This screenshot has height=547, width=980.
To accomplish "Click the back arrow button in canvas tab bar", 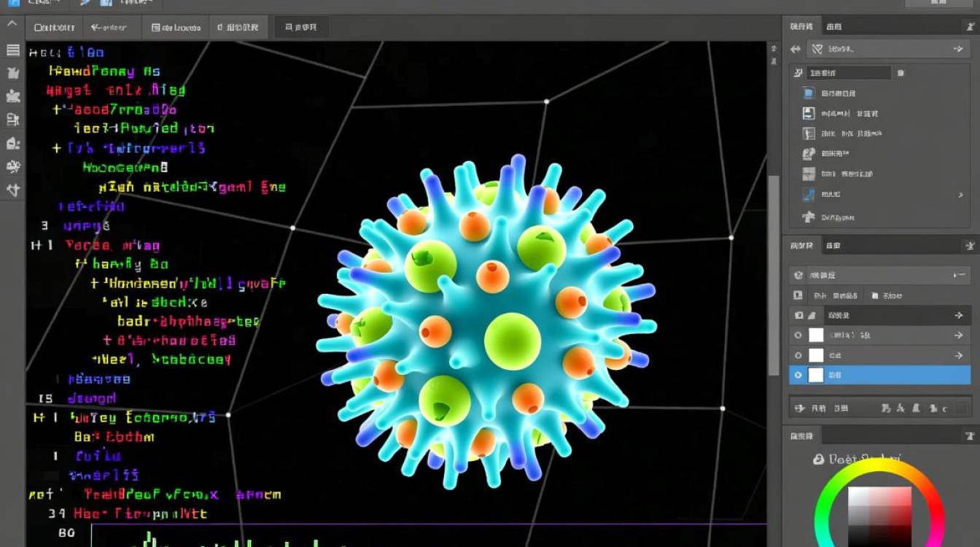I will (x=109, y=28).
